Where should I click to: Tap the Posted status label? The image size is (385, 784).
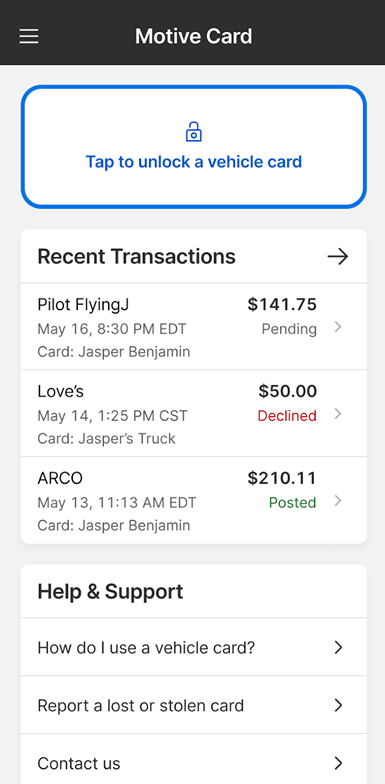[x=292, y=502]
